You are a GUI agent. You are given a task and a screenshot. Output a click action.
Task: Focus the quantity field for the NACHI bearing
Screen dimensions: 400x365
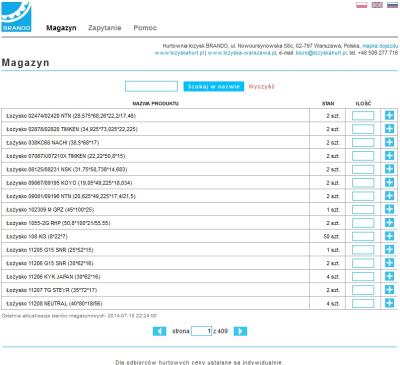coord(363,142)
